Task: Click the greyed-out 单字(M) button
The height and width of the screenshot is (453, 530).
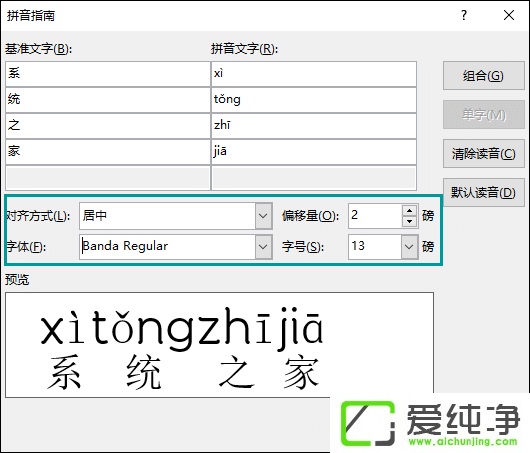Action: 483,115
